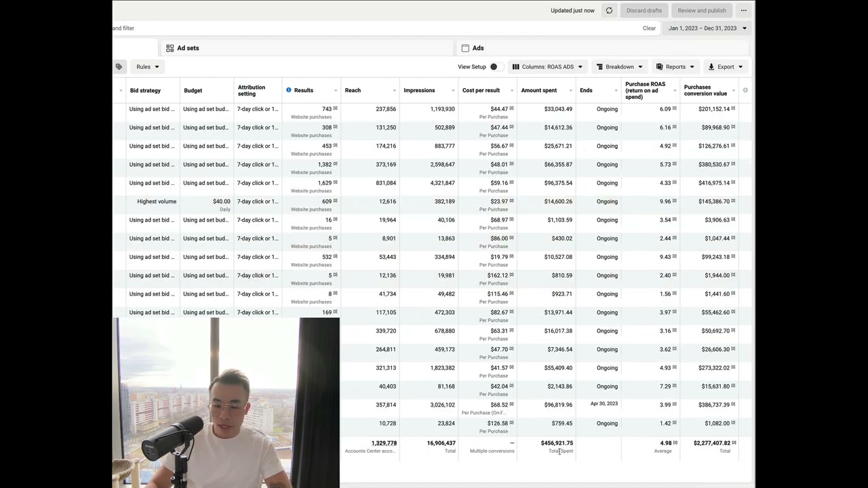Click the $96,375.54 amount spent cell
868x488 pixels.
point(558,182)
